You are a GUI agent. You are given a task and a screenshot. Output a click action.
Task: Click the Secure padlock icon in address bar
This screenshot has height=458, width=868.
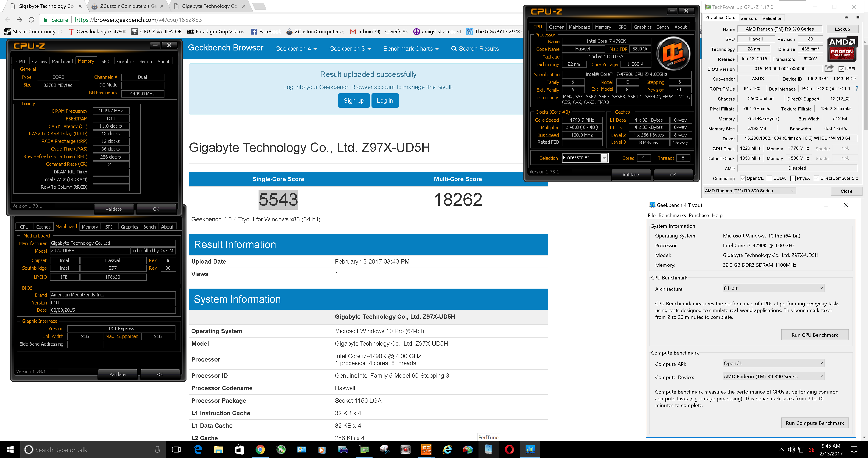point(46,20)
